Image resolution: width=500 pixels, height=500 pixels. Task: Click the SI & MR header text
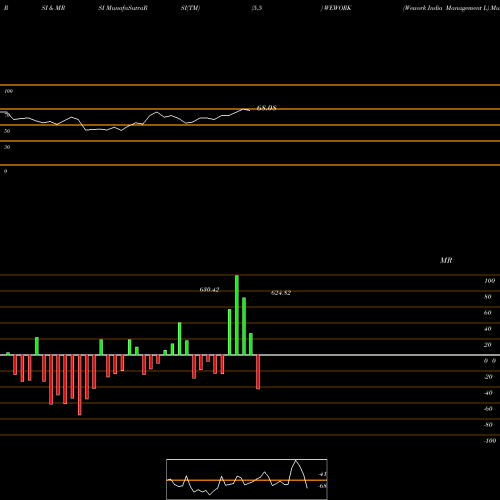click(x=53, y=8)
